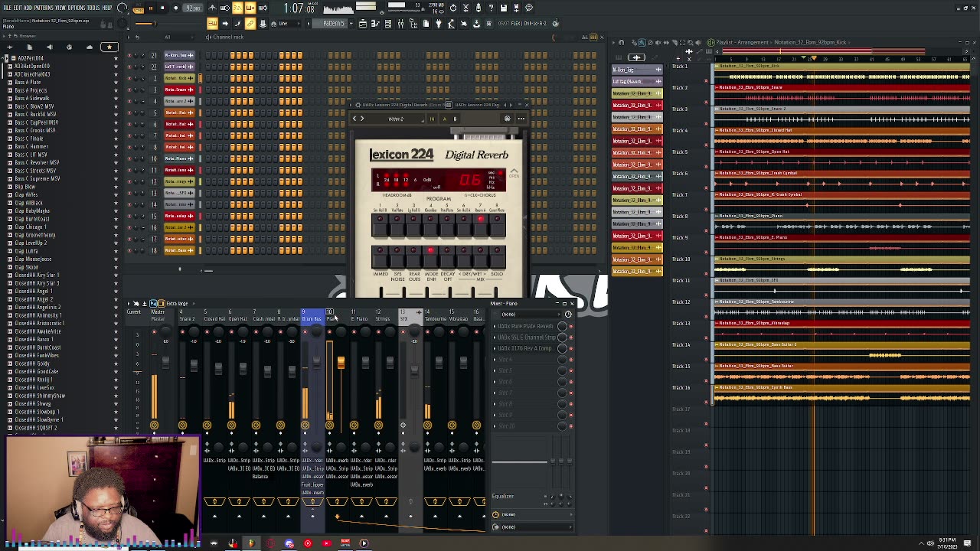Click the song position time display
The height and width of the screenshot is (551, 980).
pyautogui.click(x=299, y=8)
